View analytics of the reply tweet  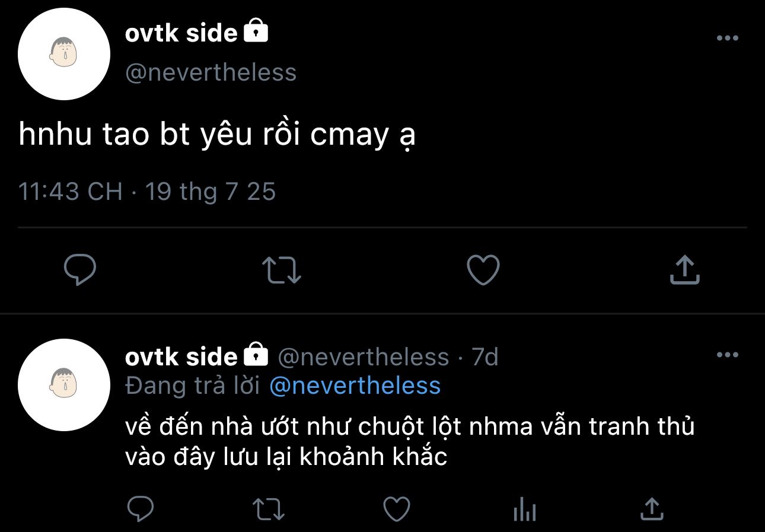click(524, 509)
